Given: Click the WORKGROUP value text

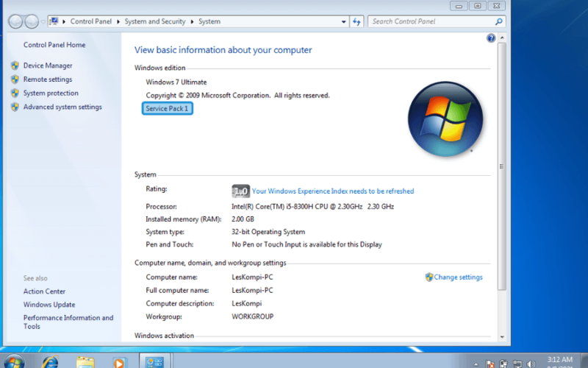Looking at the screenshot, I should coord(252,316).
